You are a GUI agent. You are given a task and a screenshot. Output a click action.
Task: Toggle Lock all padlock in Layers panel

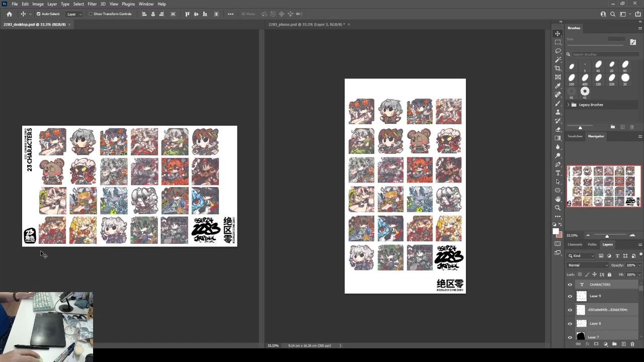click(609, 275)
